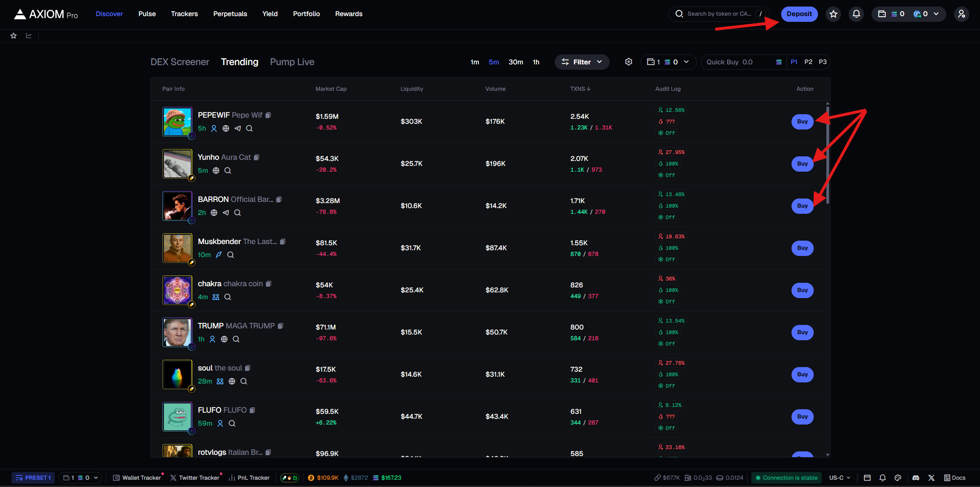Select the 1m timeframe
Screen dimensions: 980x487
(475, 62)
